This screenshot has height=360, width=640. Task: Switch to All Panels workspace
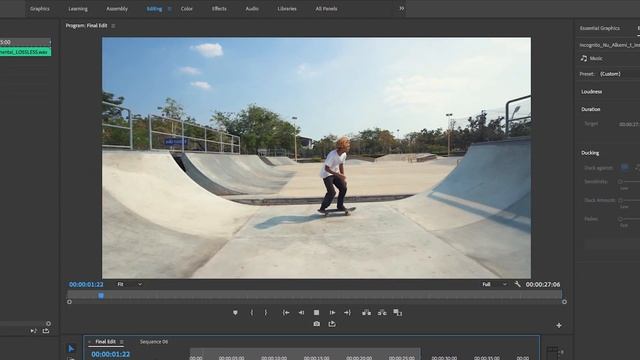[326, 9]
